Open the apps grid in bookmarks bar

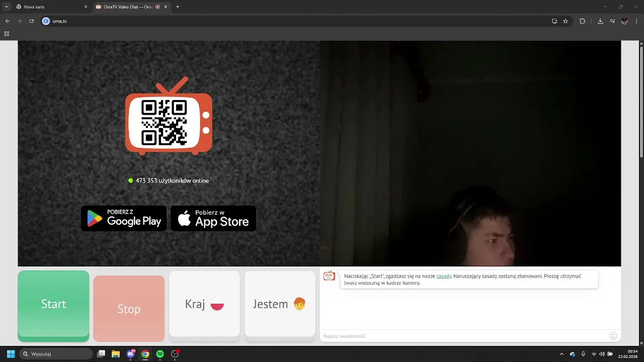click(7, 34)
